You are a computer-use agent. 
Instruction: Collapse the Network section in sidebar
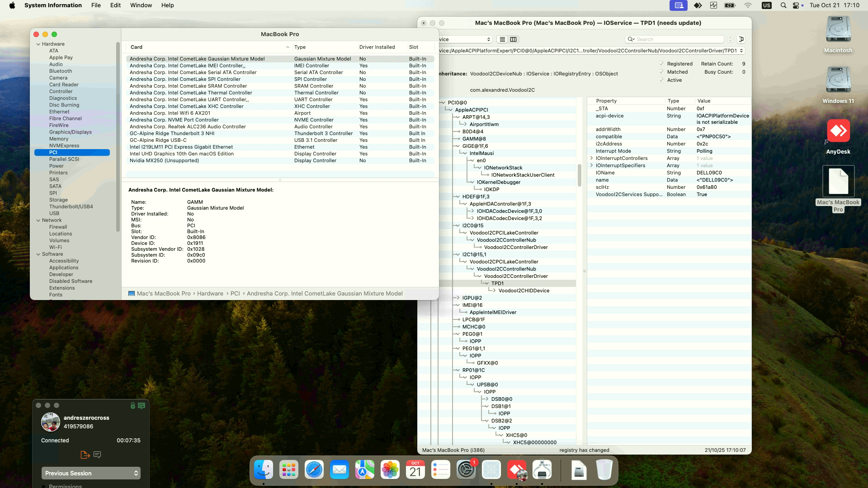point(38,220)
